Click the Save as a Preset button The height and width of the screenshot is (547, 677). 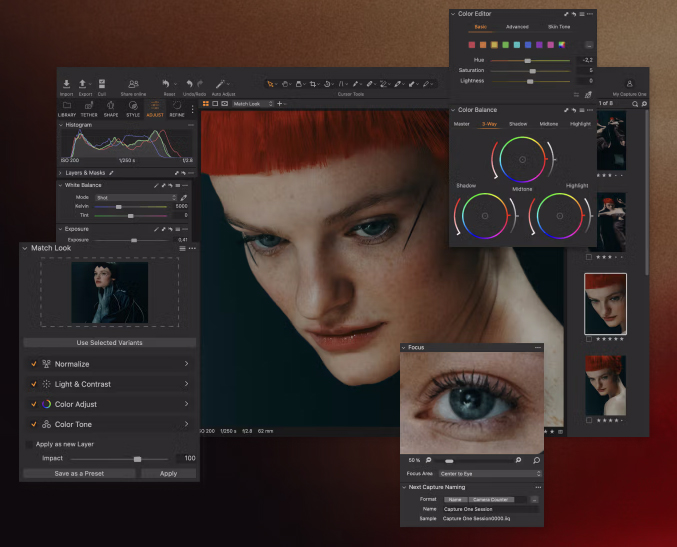[x=79, y=473]
